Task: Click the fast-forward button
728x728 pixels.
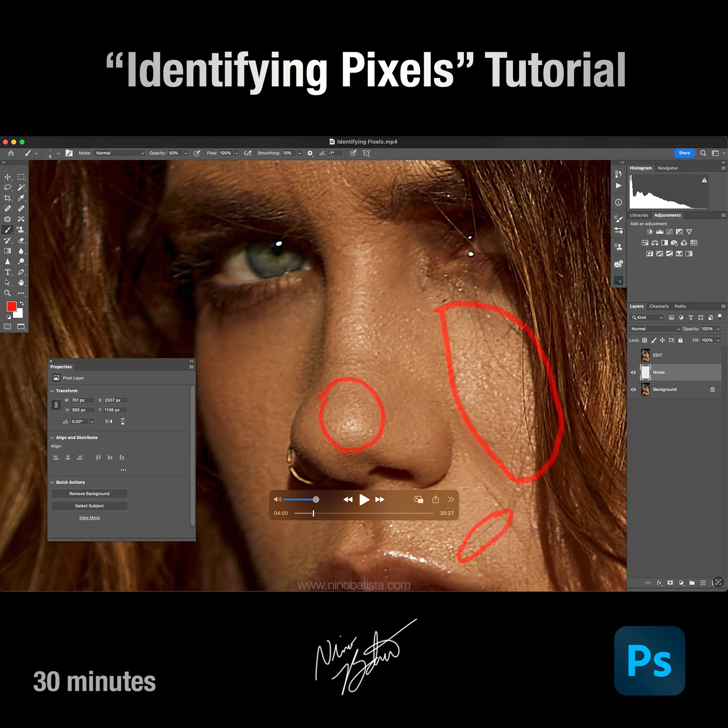Action: coord(380,500)
